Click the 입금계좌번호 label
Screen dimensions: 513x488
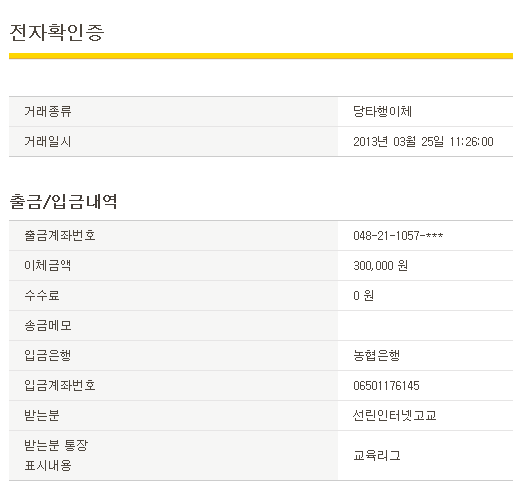[60, 385]
